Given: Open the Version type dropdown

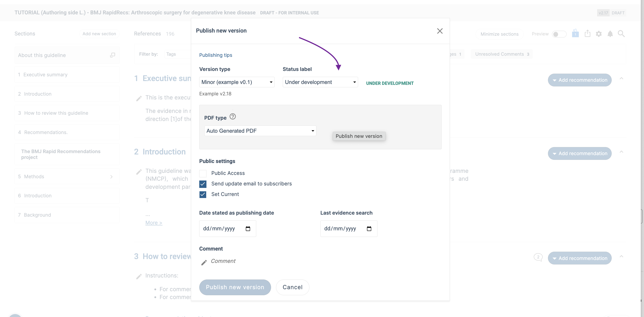Looking at the screenshot, I should tap(237, 82).
